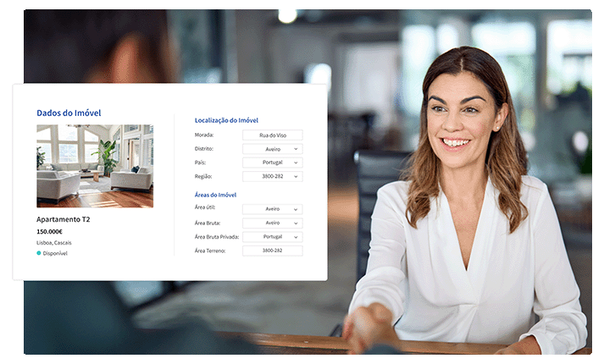Expand the Área Bruta Privada dropdown

pyautogui.click(x=272, y=237)
